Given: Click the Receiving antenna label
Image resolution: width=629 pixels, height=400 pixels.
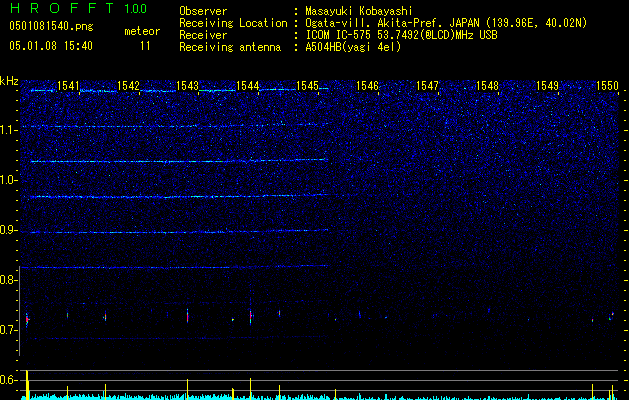Looking at the screenshot, I should coord(230,47).
